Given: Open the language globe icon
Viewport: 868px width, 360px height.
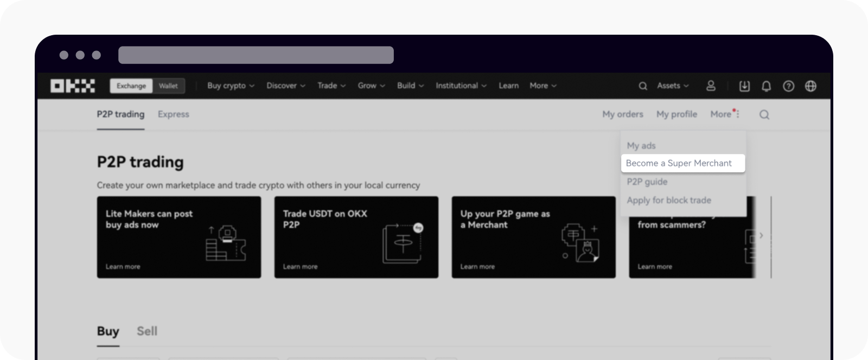Looking at the screenshot, I should click(x=810, y=86).
